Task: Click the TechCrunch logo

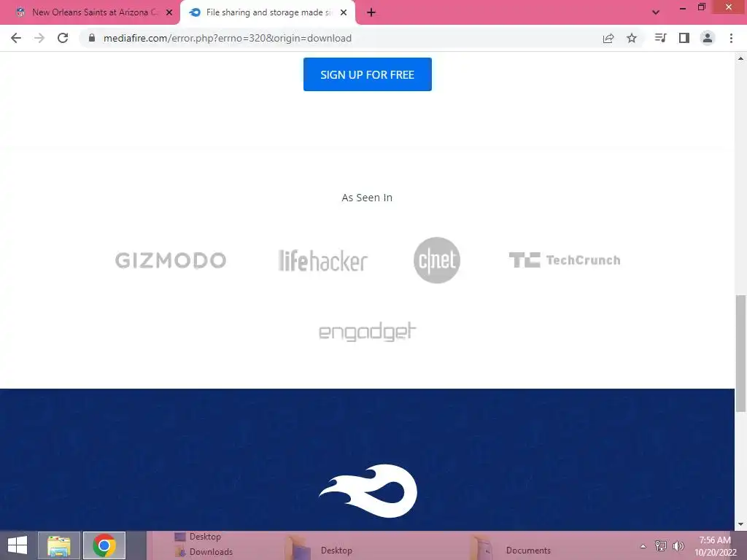Action: [565, 260]
